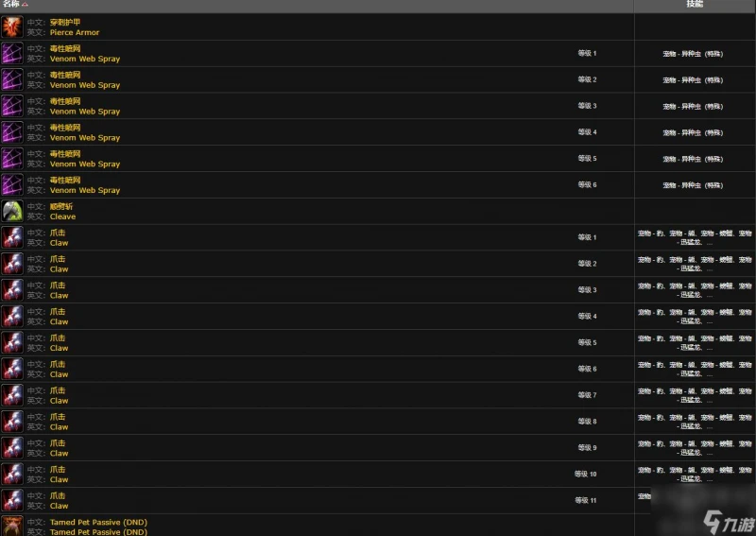Open the Pierce Armor English name link
The width and height of the screenshot is (756, 536).
[75, 32]
